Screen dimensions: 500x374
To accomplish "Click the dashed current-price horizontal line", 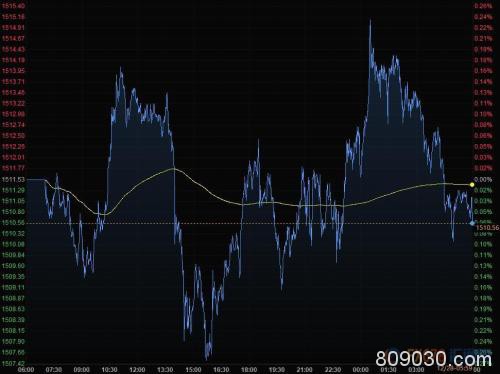I will coord(249,223).
